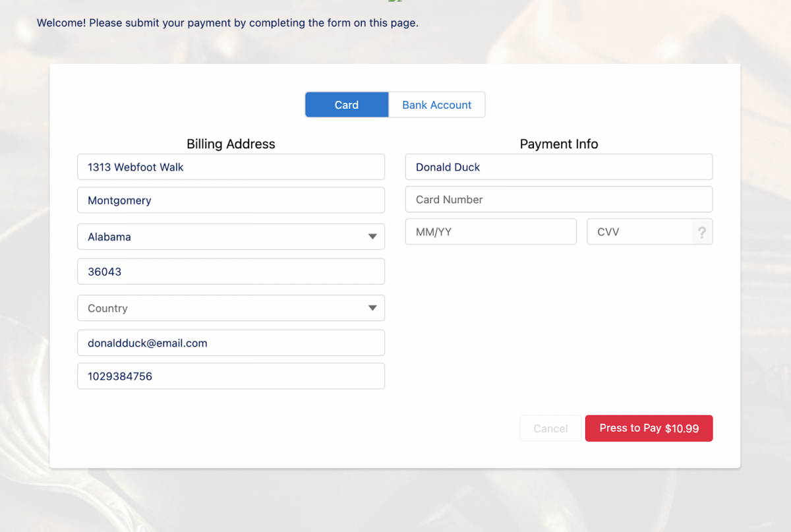
Task: Click the Card Number field
Action: pos(559,199)
